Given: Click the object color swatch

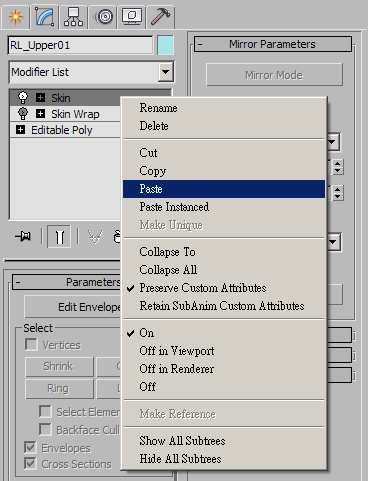Looking at the screenshot, I should tap(165, 45).
